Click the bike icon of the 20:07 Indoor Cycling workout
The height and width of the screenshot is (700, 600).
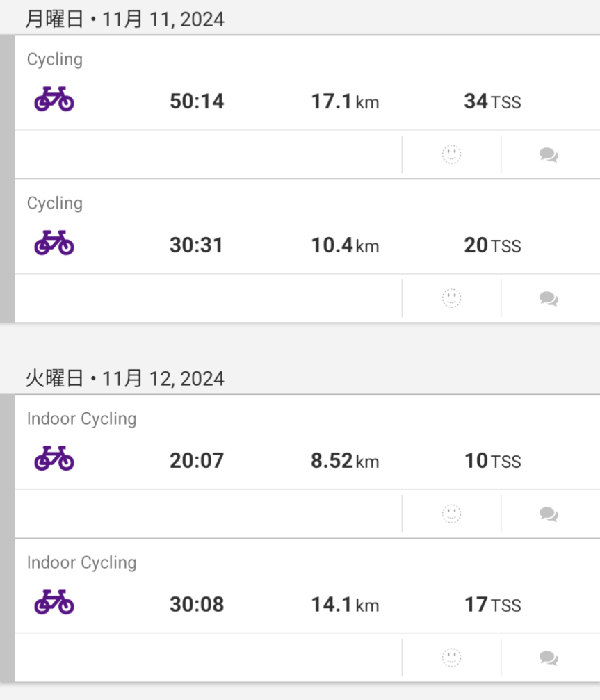pos(54,459)
